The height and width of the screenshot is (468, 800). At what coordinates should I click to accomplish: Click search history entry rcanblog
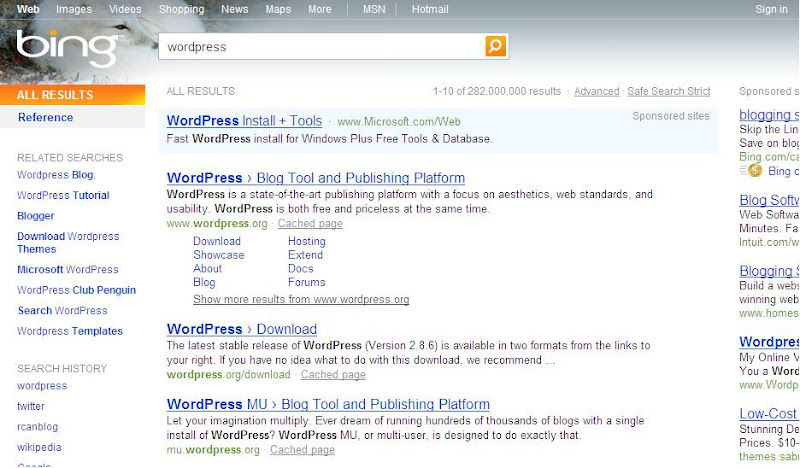point(38,427)
